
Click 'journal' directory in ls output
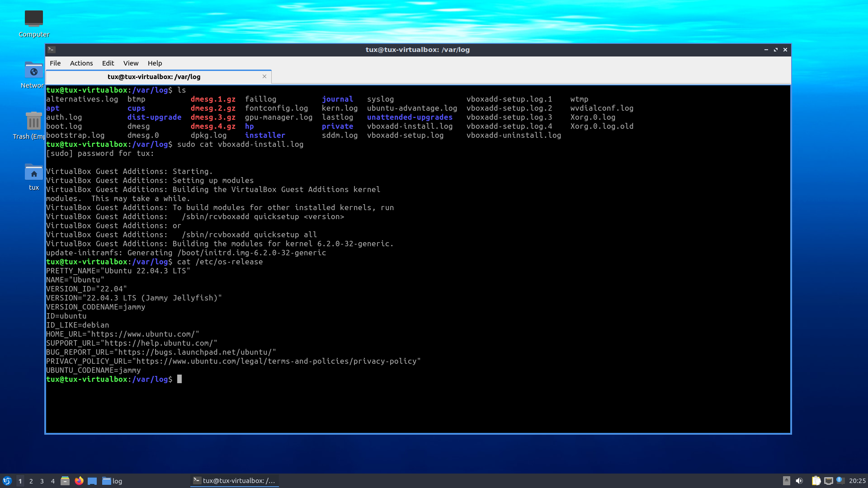click(x=337, y=99)
